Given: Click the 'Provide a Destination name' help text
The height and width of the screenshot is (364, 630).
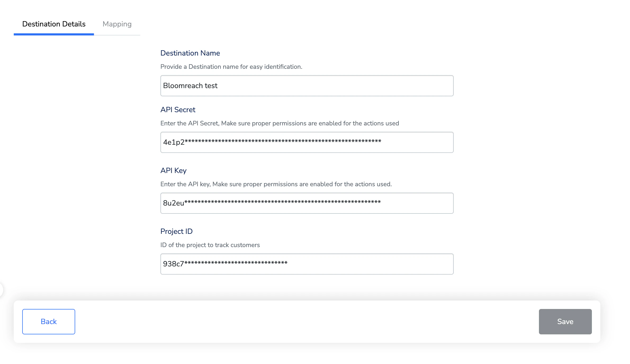Looking at the screenshot, I should [231, 67].
